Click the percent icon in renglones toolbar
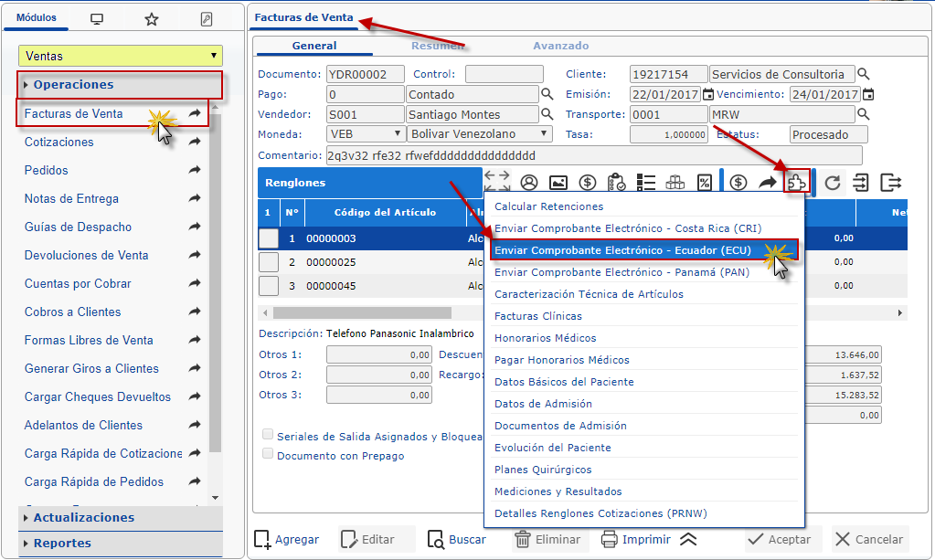935x560 pixels. (705, 183)
